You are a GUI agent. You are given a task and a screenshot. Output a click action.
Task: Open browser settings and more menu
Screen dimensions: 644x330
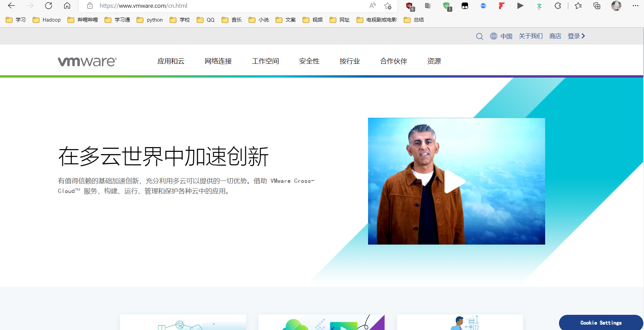[635, 6]
